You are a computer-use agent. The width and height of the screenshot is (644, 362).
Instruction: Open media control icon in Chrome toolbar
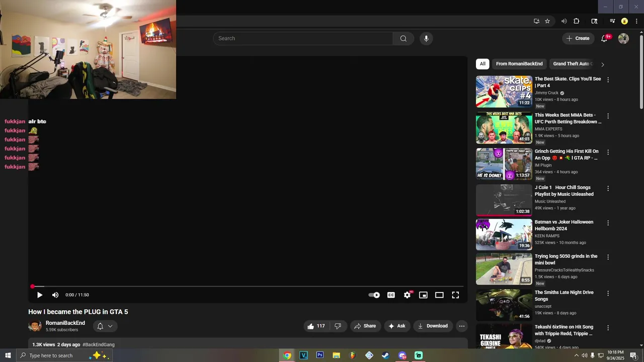point(612,21)
